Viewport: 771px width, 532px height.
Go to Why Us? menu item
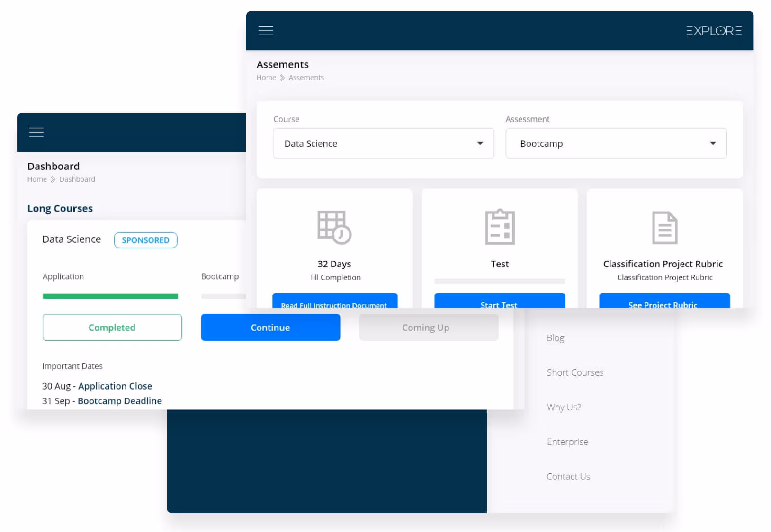coord(564,407)
